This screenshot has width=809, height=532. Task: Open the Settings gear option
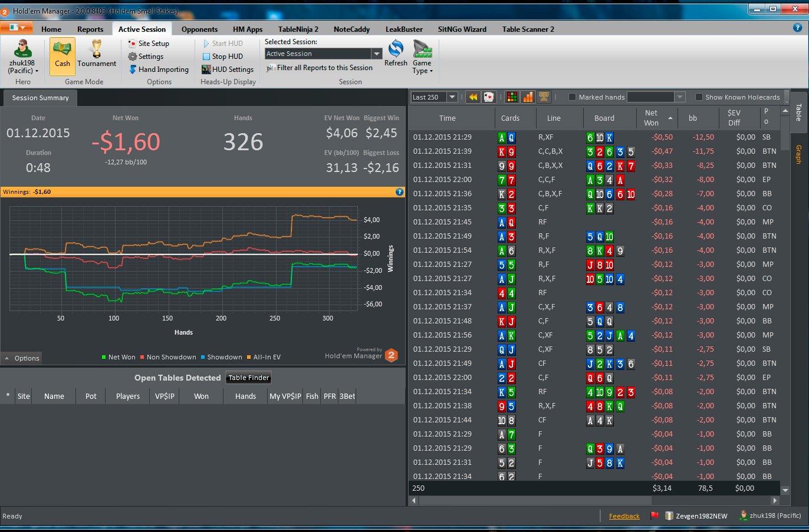coord(146,57)
